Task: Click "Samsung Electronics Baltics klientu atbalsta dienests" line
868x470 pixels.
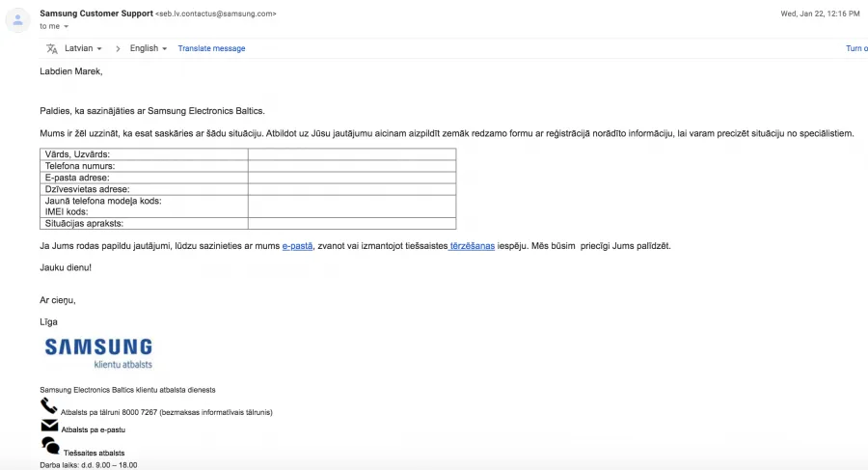Action: pos(127,390)
